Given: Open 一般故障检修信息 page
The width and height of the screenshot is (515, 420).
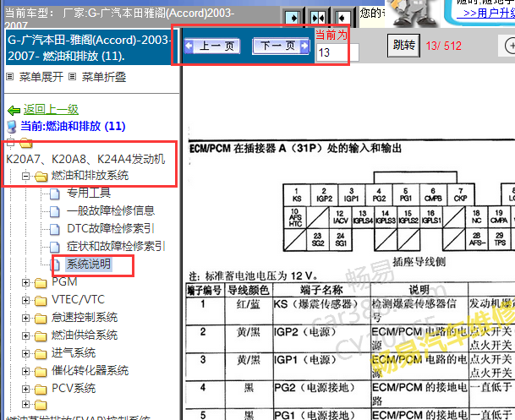Looking at the screenshot, I should (111, 210).
